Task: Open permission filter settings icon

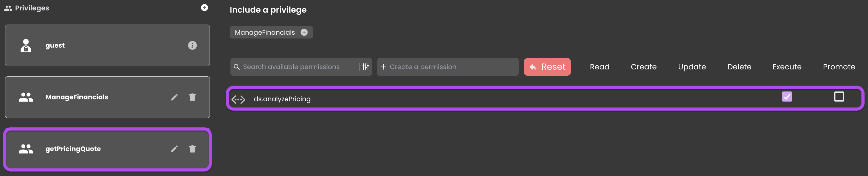Action: [x=366, y=67]
